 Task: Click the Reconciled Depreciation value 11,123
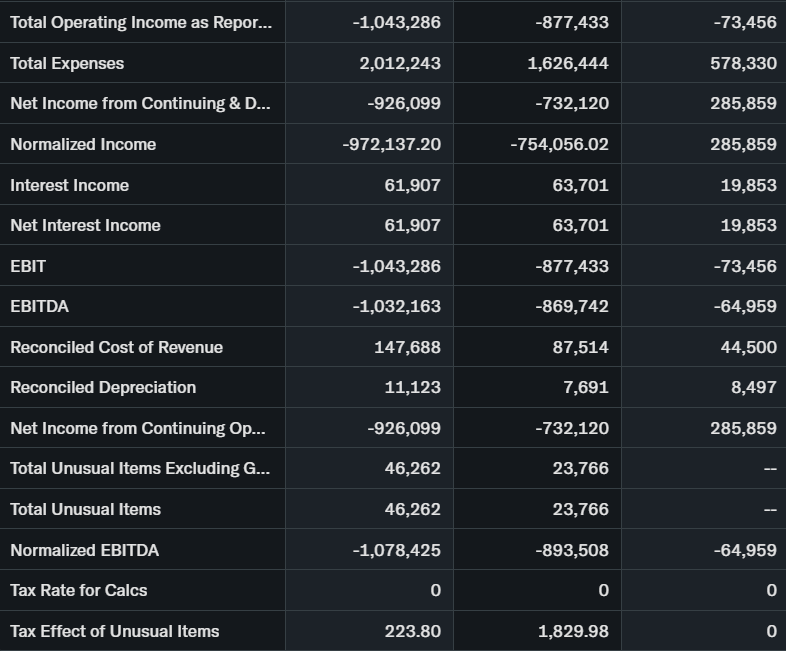tap(412, 387)
